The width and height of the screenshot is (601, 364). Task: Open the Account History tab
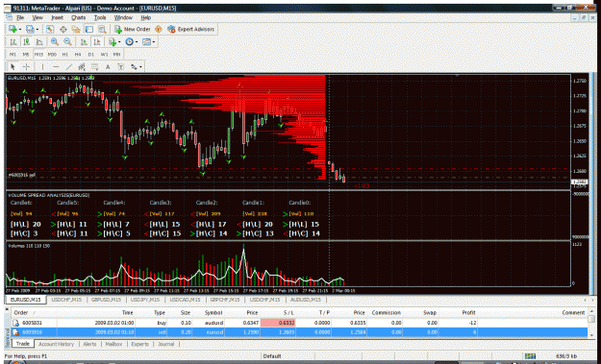click(x=57, y=344)
